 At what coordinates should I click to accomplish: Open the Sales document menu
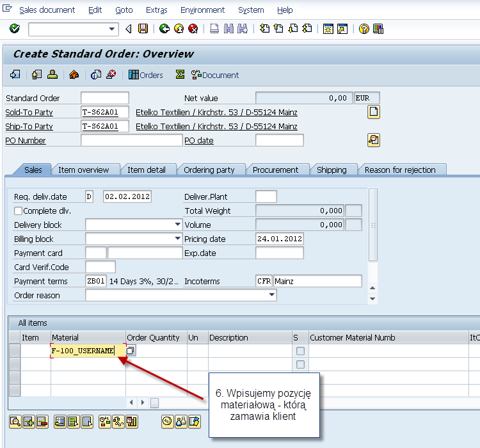tap(47, 10)
